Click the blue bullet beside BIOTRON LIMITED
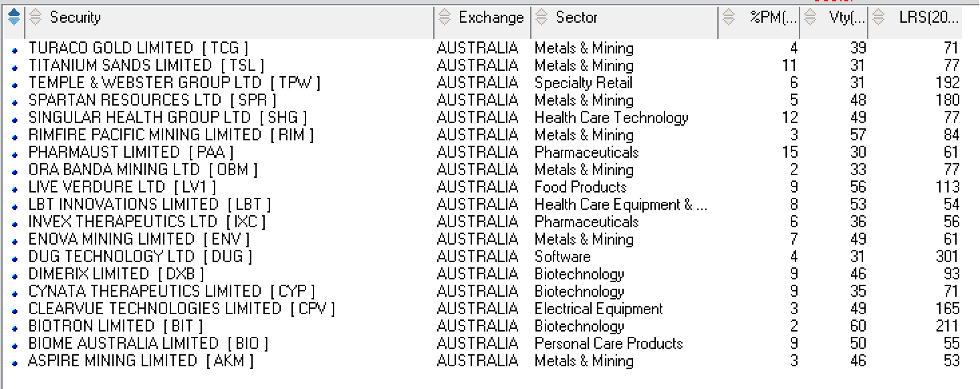The height and width of the screenshot is (389, 980). (x=15, y=328)
